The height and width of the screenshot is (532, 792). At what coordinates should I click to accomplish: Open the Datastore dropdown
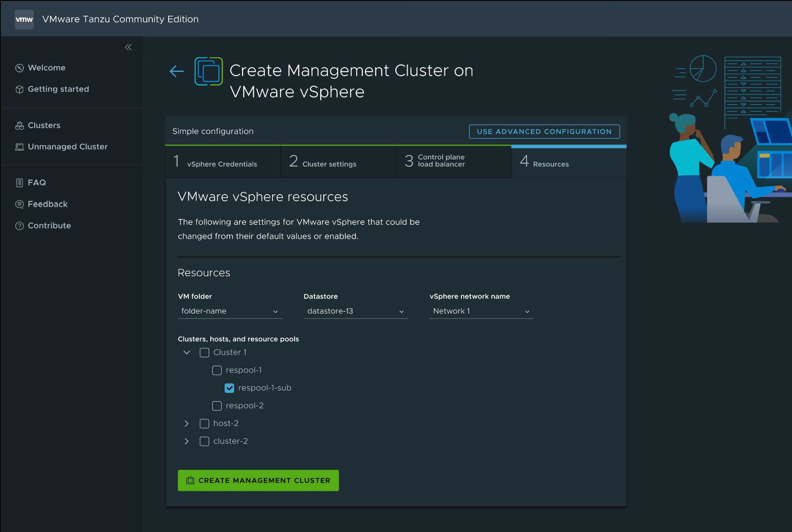coord(356,311)
